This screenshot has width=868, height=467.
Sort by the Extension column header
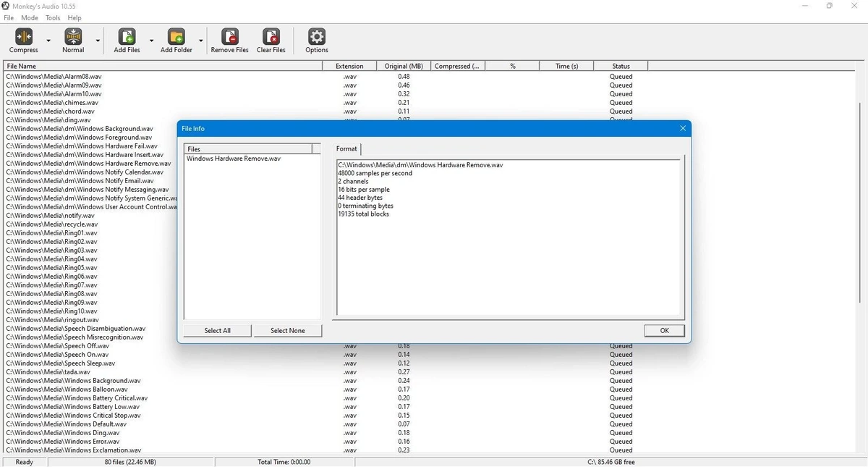pos(349,66)
